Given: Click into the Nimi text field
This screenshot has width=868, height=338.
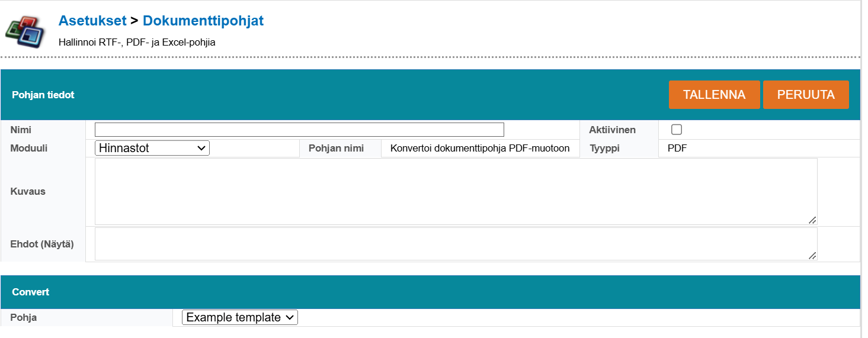Looking at the screenshot, I should pyautogui.click(x=299, y=130).
